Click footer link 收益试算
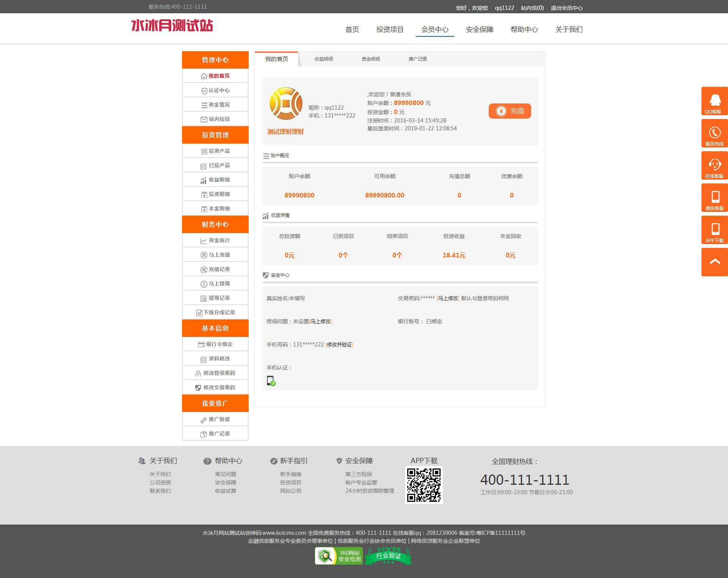Screen dimensions: 728x578 226,491
